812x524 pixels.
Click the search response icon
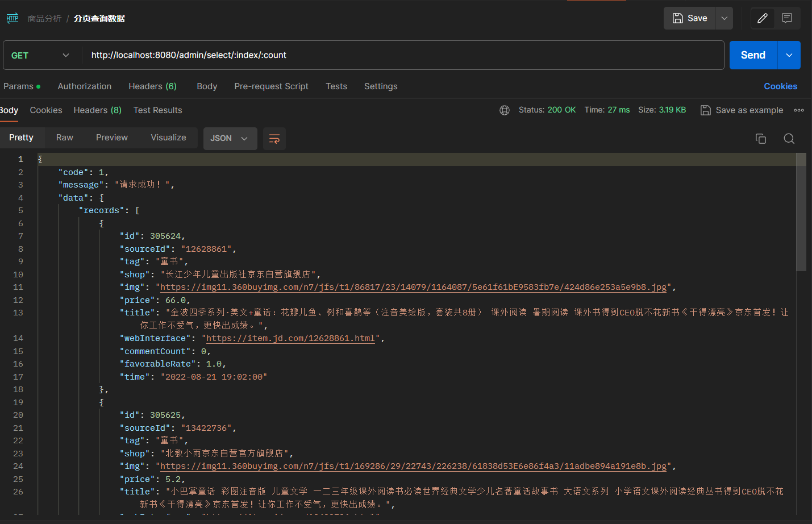pos(789,139)
